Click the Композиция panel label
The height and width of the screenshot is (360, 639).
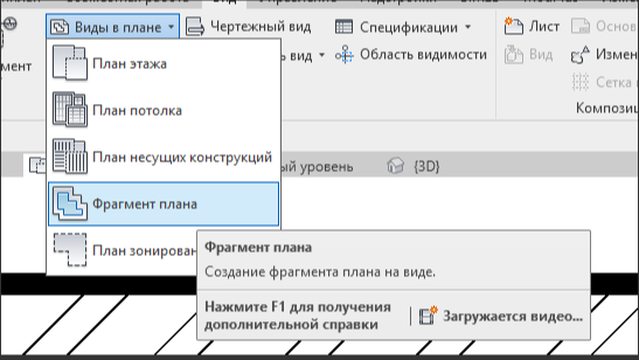coord(606,108)
